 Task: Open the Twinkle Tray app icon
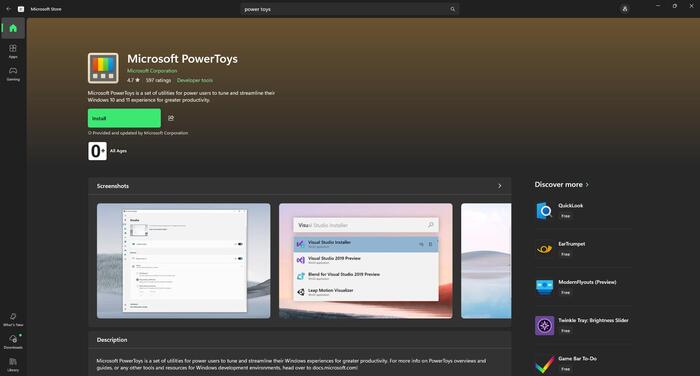[x=544, y=326]
